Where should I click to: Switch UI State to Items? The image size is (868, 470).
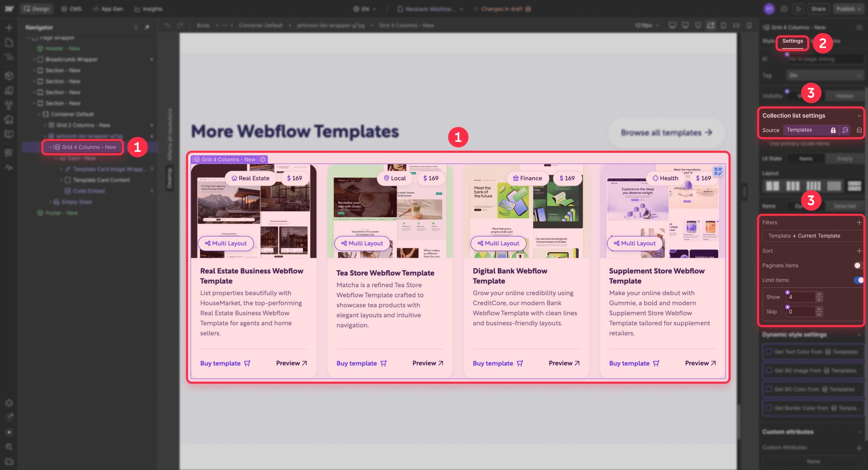tap(806, 159)
